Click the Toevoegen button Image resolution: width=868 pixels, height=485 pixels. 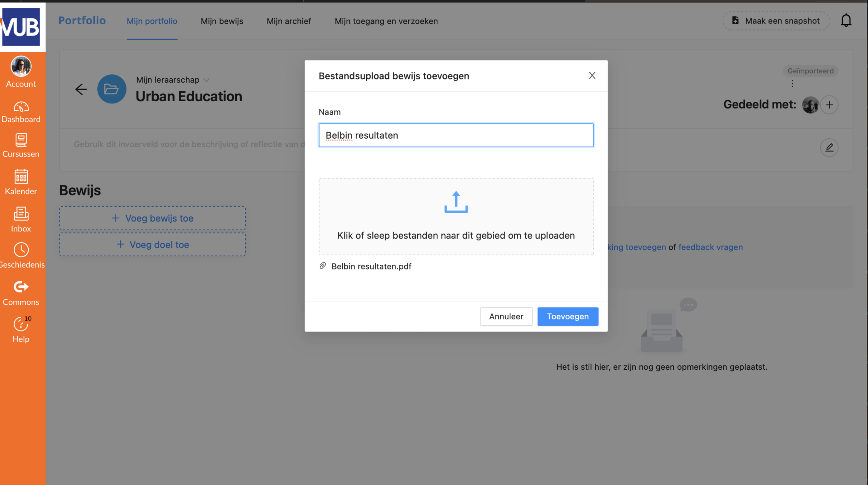tap(567, 317)
